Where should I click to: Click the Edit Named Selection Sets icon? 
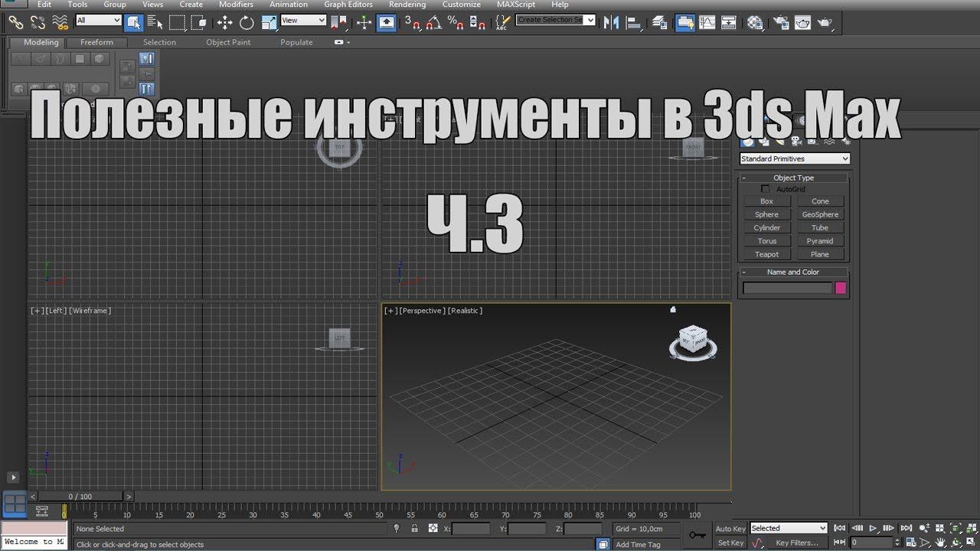coord(502,22)
